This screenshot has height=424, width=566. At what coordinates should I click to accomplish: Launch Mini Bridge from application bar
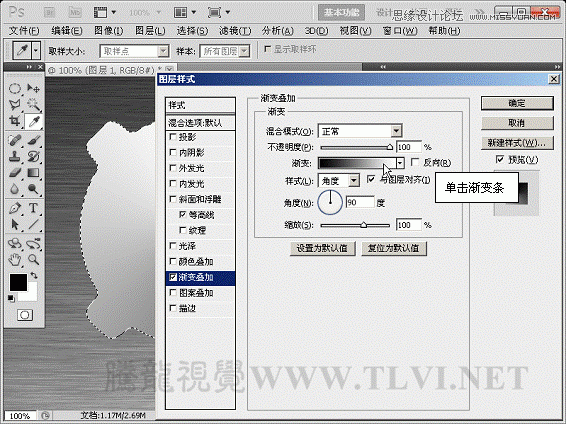click(x=75, y=13)
